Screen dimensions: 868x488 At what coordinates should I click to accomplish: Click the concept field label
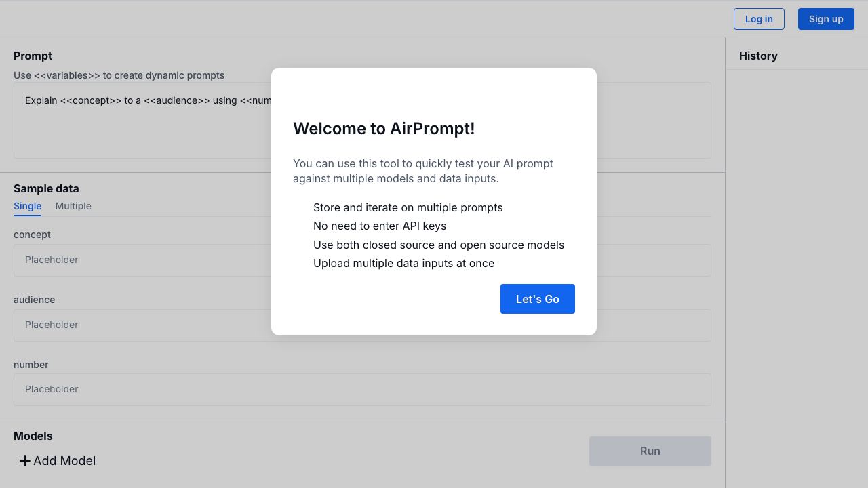(32, 235)
